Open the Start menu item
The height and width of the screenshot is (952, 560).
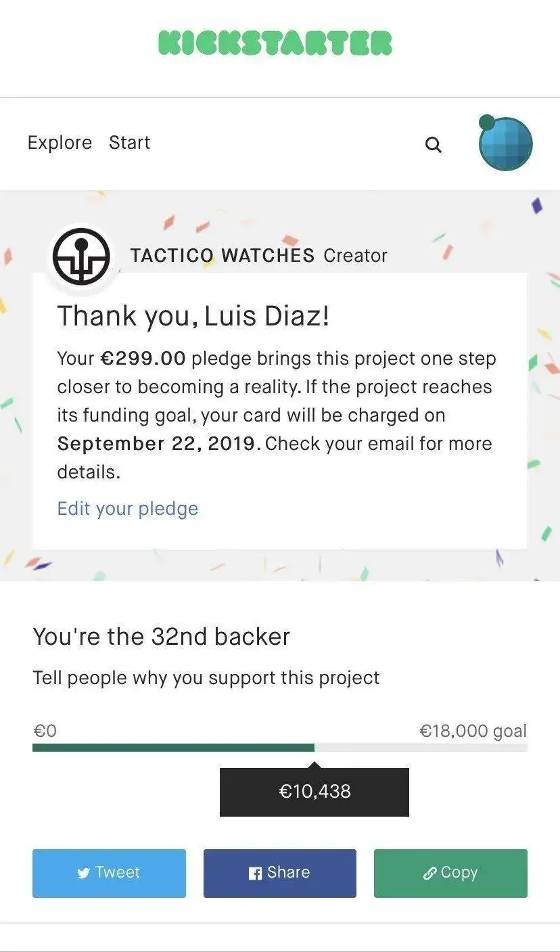(x=130, y=143)
